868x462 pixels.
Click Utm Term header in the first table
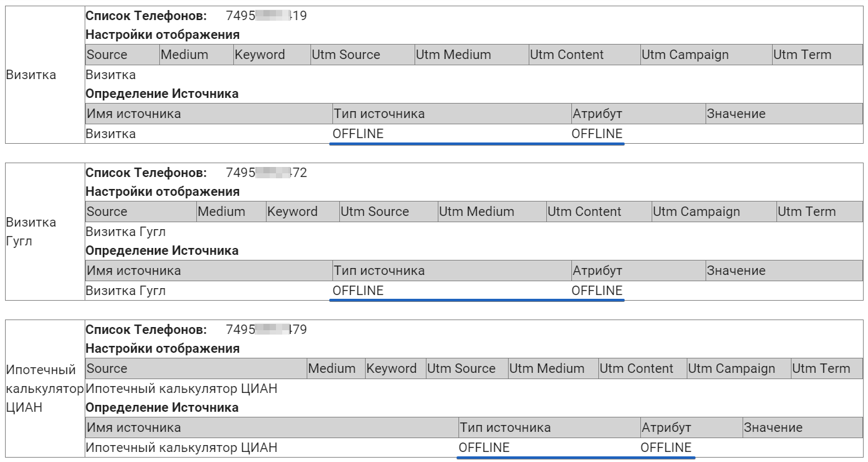point(817,55)
